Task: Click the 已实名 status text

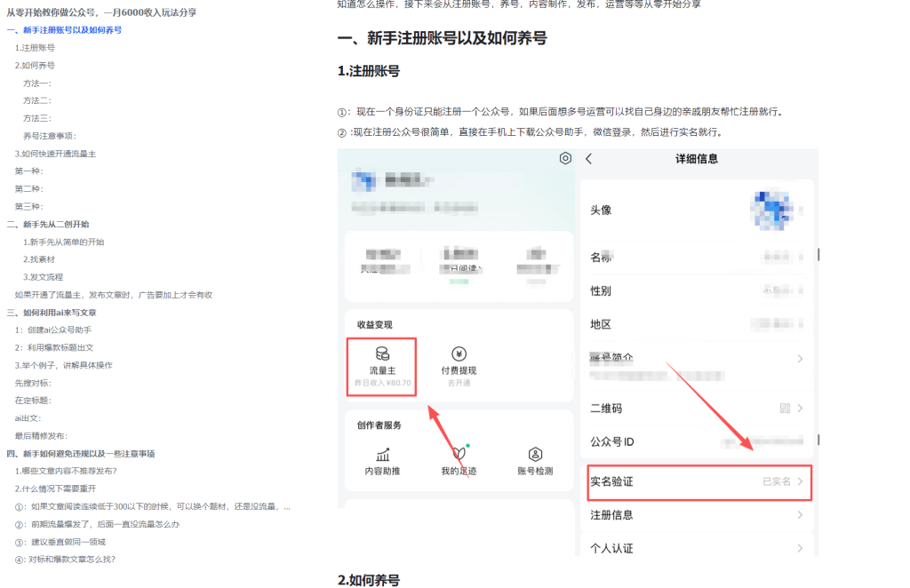Action: tap(777, 481)
